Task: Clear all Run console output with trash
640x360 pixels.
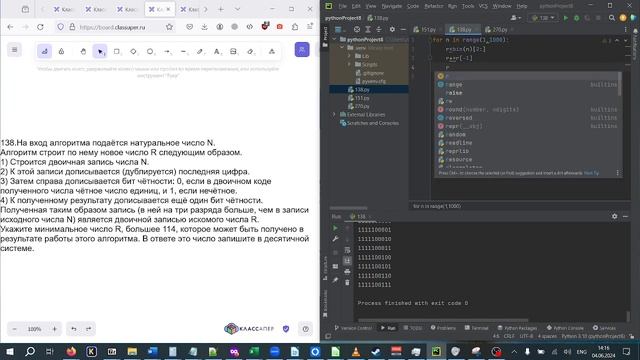Action: coord(347,282)
